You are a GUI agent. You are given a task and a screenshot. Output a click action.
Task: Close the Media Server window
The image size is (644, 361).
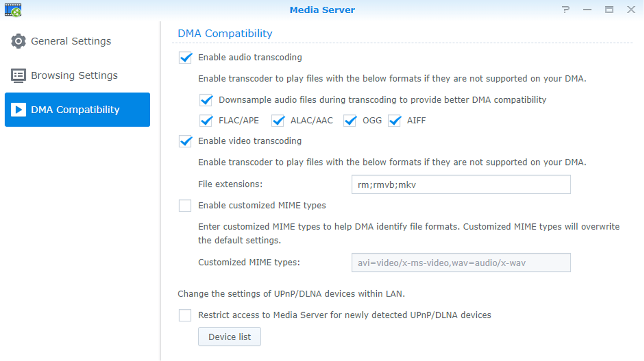coord(631,10)
